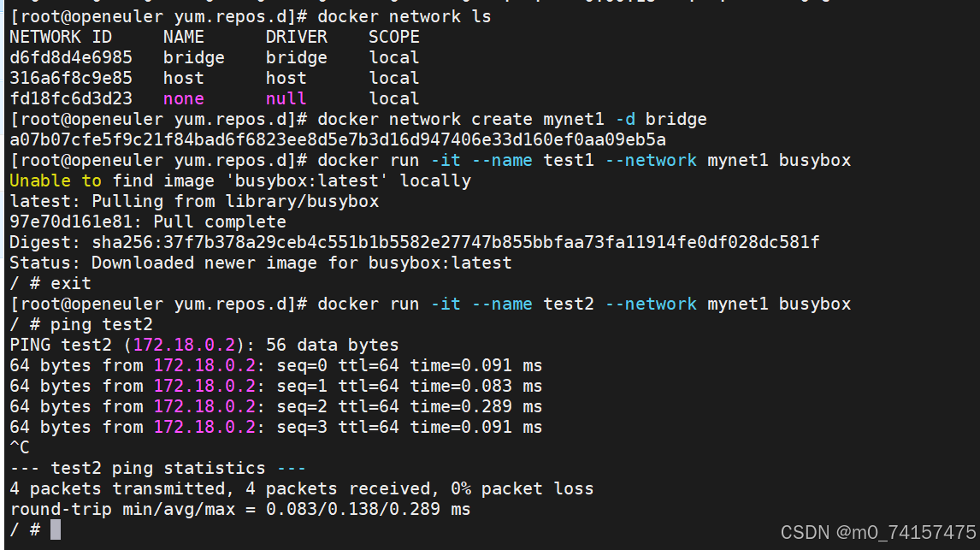
Task: Click 'test2' in the docker run command
Action: pos(569,305)
